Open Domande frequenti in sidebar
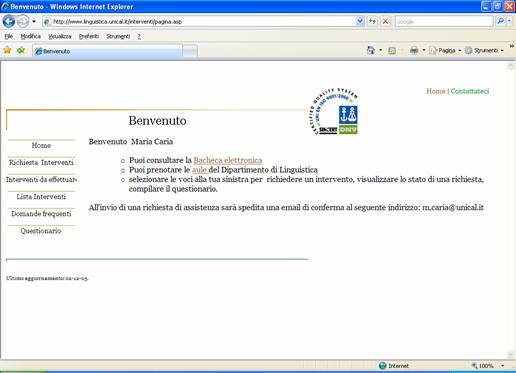 click(x=41, y=214)
